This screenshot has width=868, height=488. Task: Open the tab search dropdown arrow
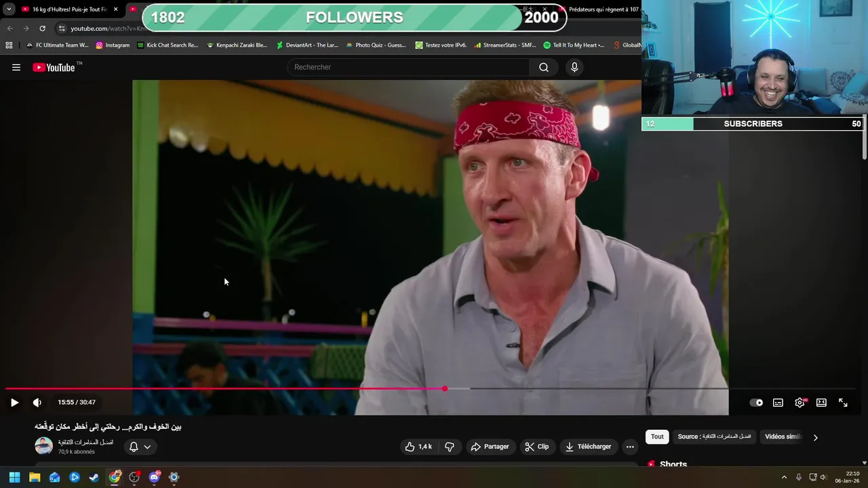(9, 9)
